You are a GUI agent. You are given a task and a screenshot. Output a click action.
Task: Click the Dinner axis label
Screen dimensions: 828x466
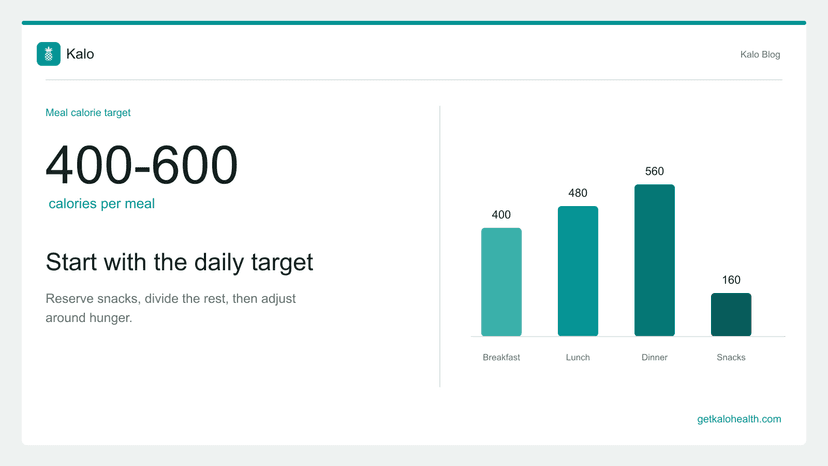pyautogui.click(x=654, y=357)
